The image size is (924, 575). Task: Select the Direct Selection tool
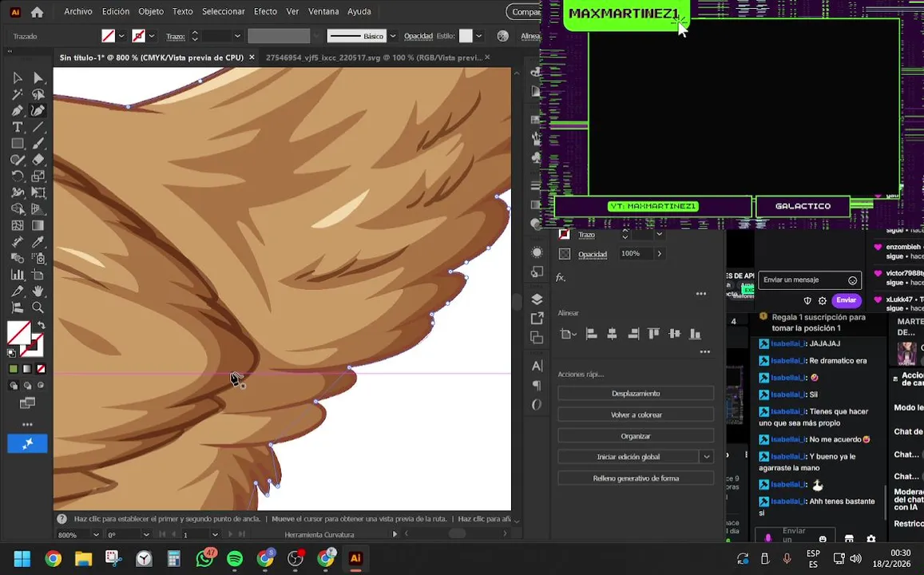[x=38, y=77]
